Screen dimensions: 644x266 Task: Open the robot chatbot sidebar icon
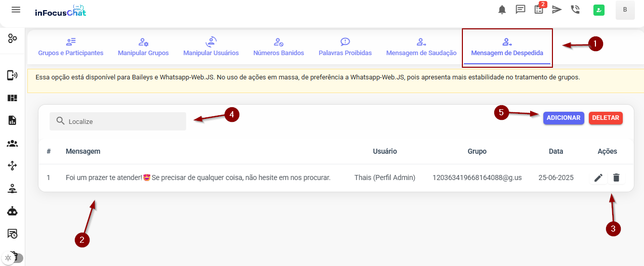pos(12,211)
